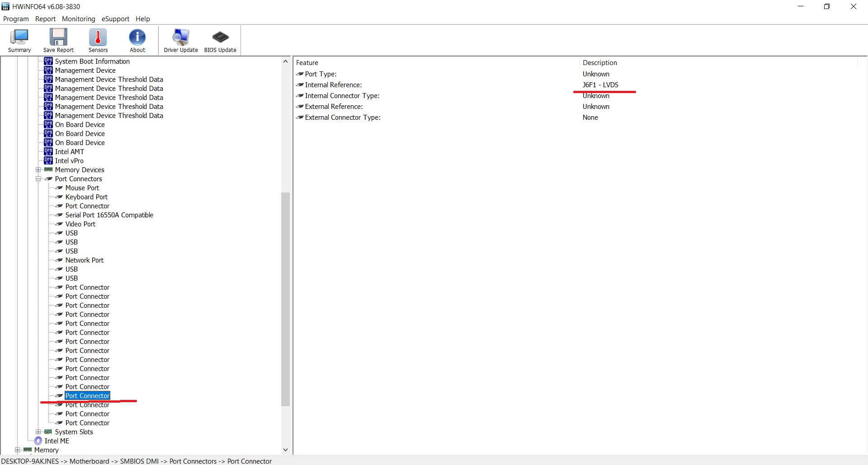Click the status bar path text

pyautogui.click(x=137, y=461)
